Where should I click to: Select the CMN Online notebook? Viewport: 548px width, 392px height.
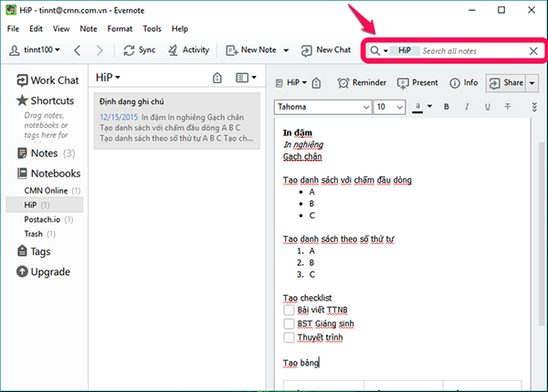[x=52, y=191]
